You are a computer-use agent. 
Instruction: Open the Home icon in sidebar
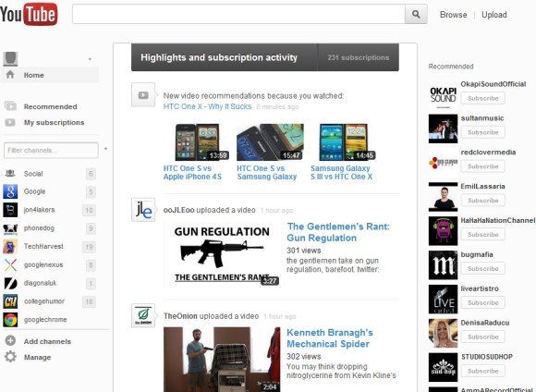tap(10, 75)
